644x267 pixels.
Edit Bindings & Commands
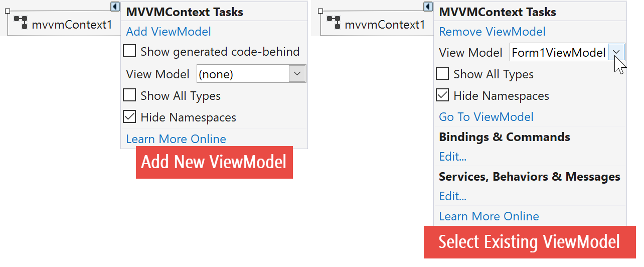point(452,157)
